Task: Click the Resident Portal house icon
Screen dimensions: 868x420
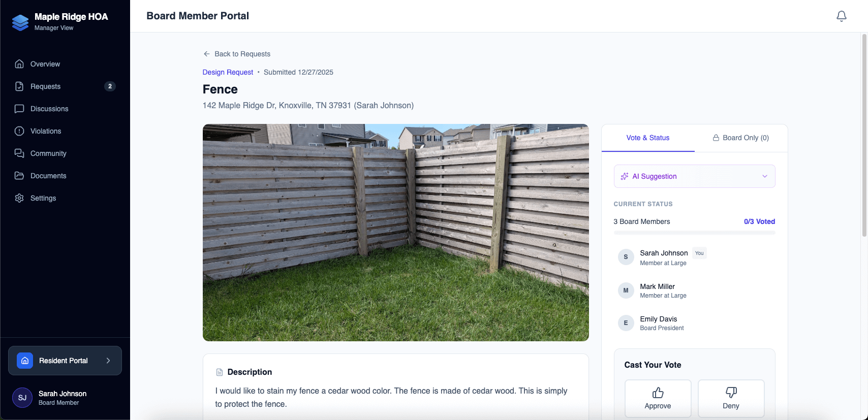Action: [25, 361]
